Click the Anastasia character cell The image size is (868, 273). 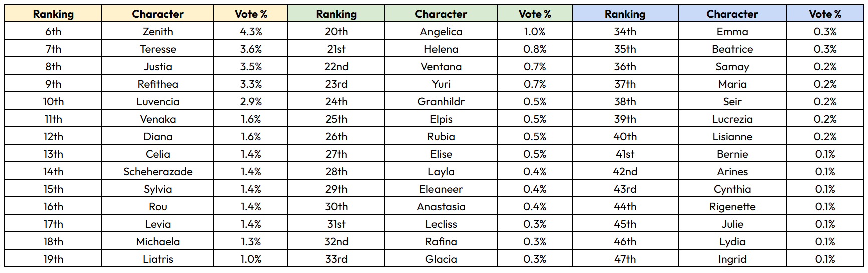pyautogui.click(x=441, y=206)
